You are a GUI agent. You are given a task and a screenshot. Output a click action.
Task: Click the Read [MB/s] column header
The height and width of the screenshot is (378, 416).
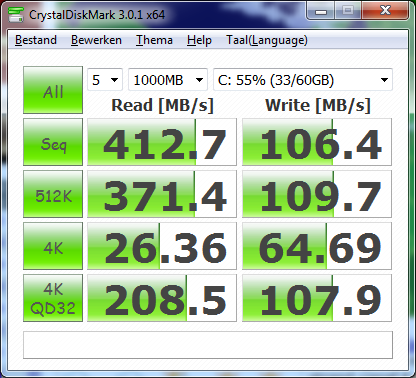(x=162, y=106)
